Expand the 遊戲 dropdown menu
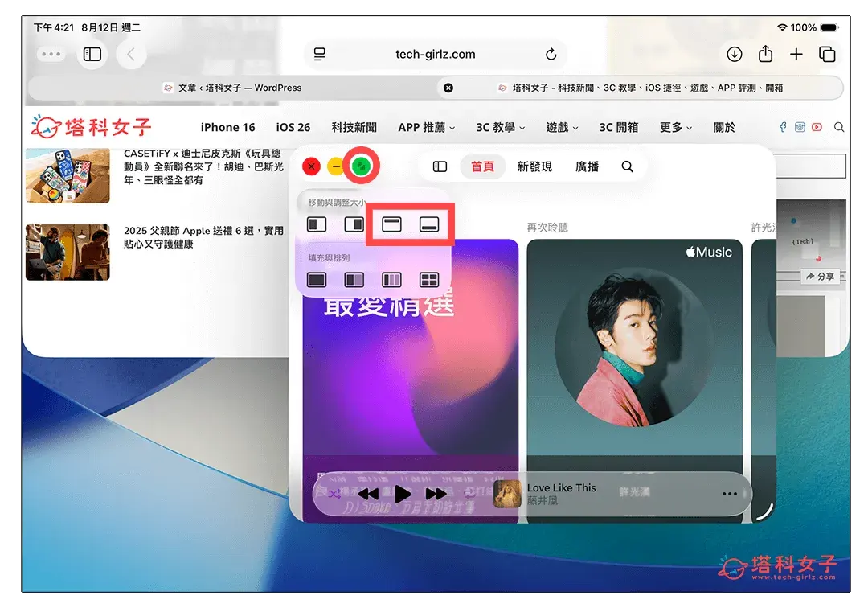The height and width of the screenshot is (608, 868). click(562, 127)
